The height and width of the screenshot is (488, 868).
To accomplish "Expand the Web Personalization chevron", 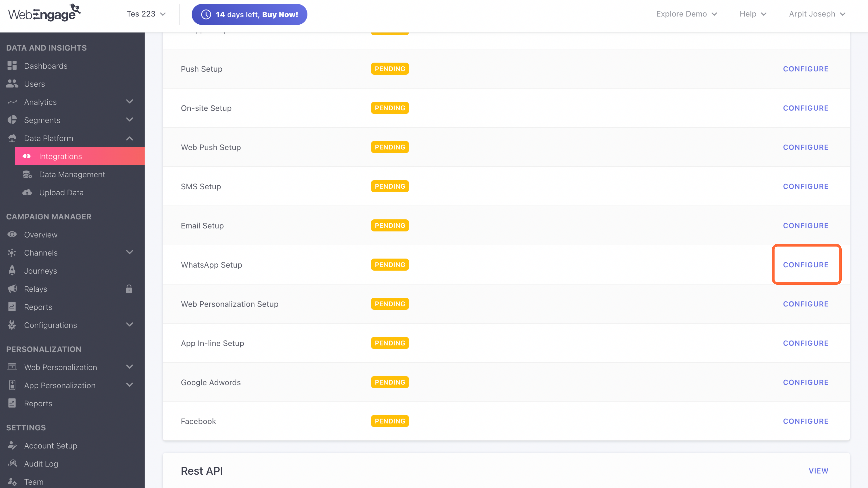I will tap(129, 366).
